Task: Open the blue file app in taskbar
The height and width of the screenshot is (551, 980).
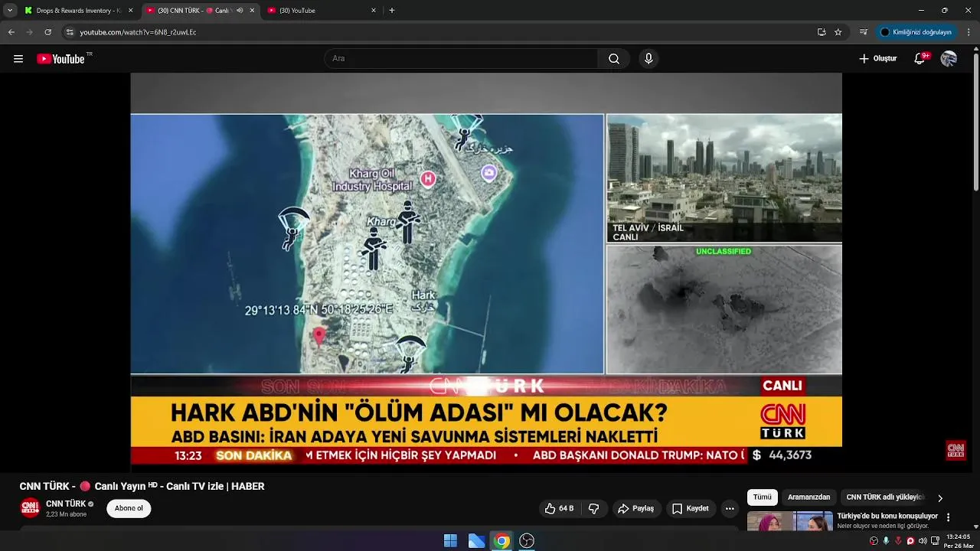Action: (x=476, y=541)
